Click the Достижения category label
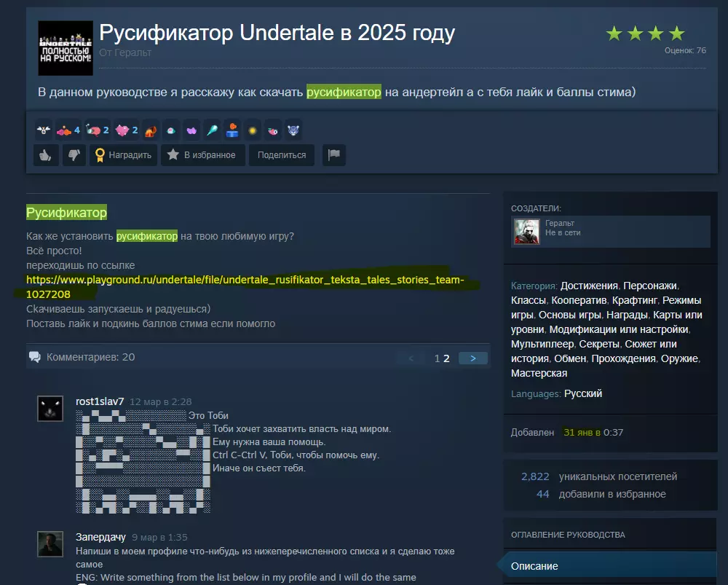 coord(589,286)
